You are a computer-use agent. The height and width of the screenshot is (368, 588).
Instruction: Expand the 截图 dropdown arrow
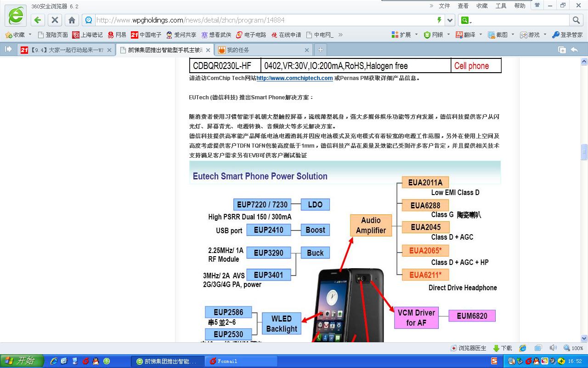513,34
